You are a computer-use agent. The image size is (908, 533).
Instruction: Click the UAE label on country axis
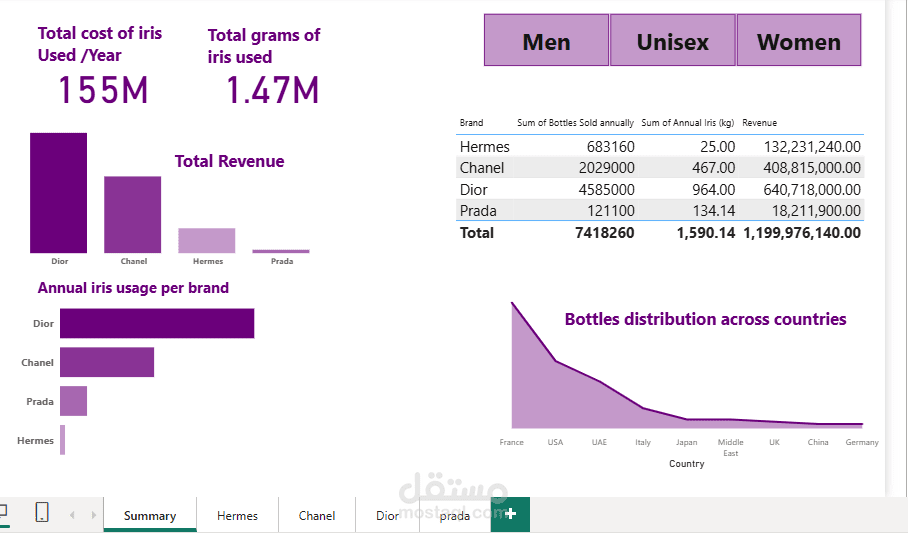599,442
